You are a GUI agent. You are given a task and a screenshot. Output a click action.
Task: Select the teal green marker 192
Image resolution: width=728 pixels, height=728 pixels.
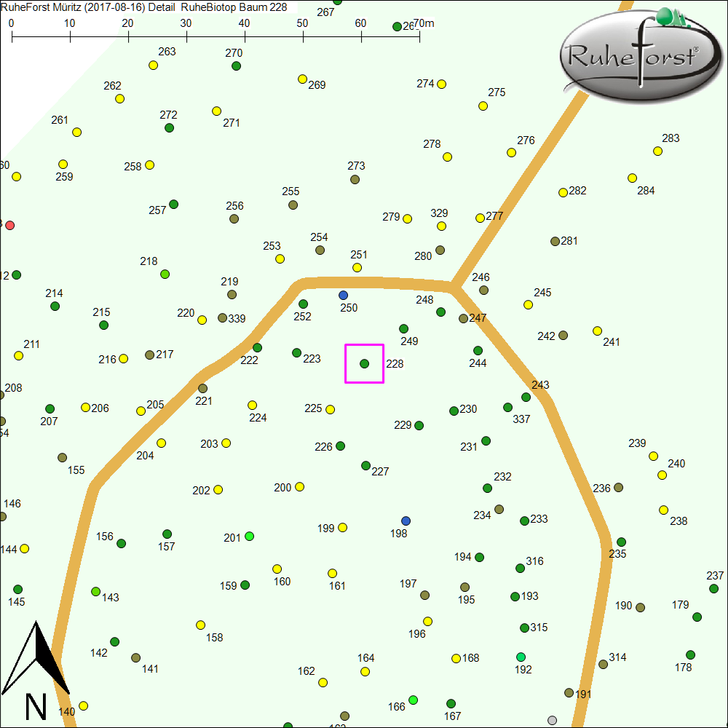[x=521, y=657]
